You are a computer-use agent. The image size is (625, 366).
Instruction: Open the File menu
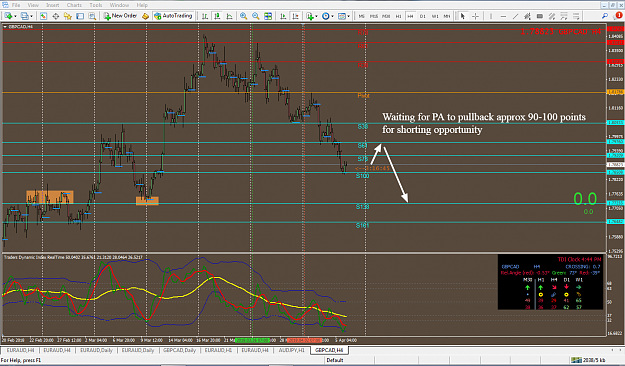(16, 5)
